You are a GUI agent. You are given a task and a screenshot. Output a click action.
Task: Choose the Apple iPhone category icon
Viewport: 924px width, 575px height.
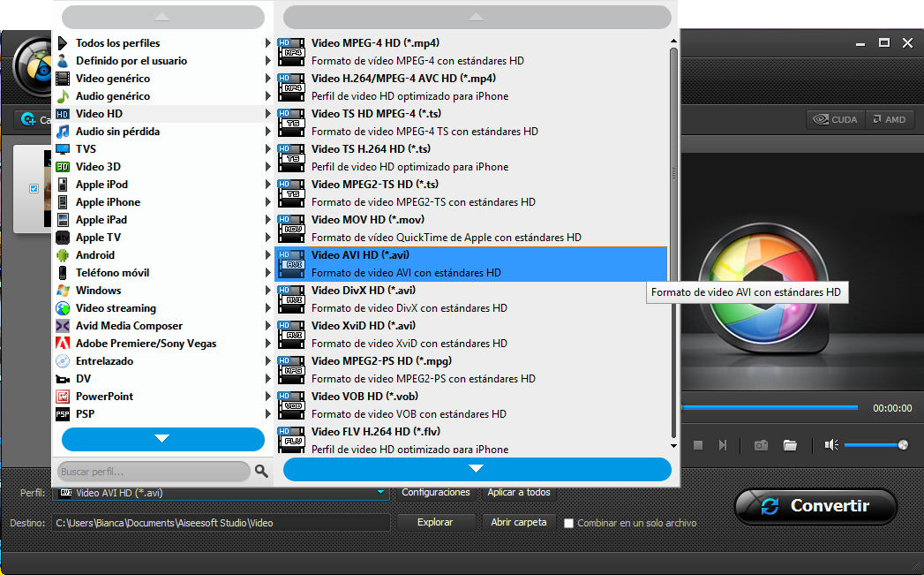(x=63, y=202)
